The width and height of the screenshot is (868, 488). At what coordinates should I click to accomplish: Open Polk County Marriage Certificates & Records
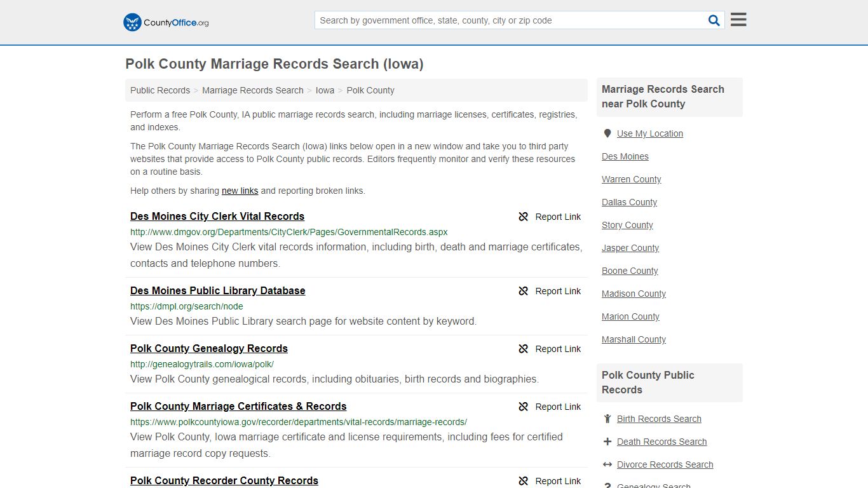[238, 406]
